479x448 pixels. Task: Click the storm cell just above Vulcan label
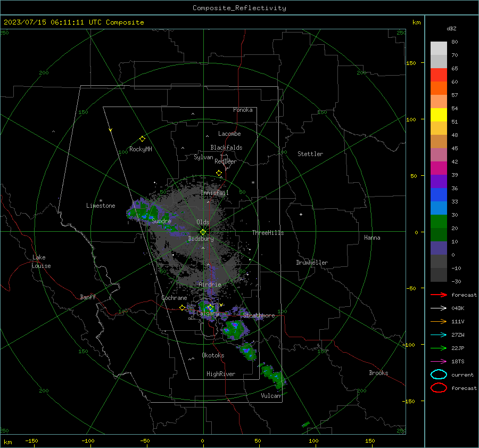click(x=274, y=376)
